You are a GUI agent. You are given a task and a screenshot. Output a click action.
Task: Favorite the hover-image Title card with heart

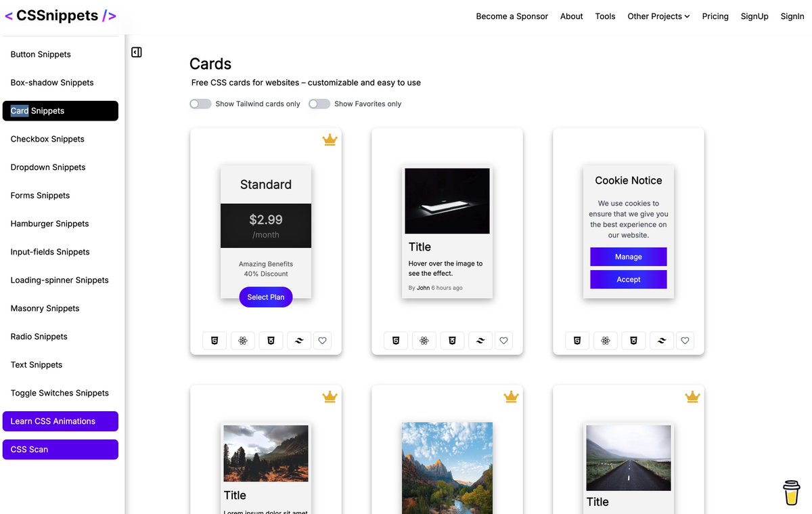click(x=503, y=341)
